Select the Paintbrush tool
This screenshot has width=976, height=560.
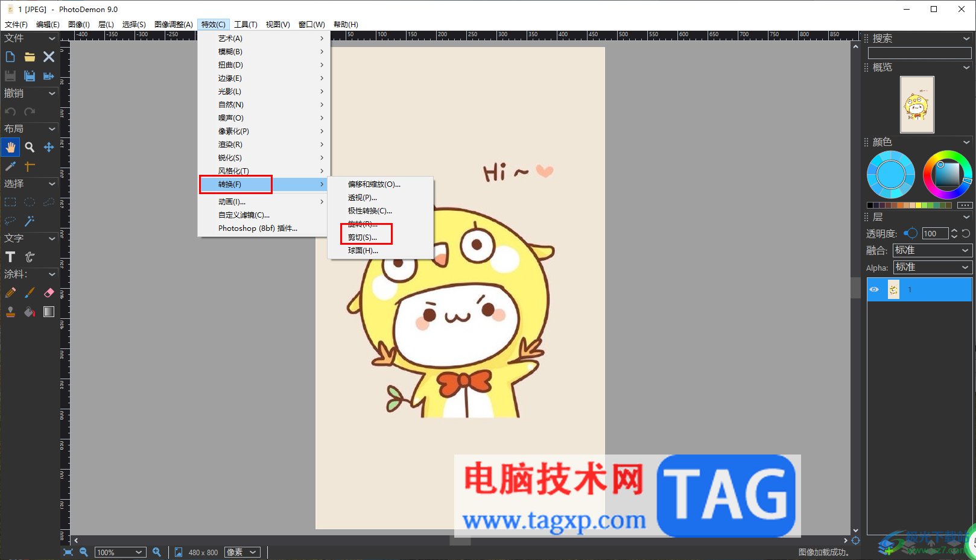(30, 292)
